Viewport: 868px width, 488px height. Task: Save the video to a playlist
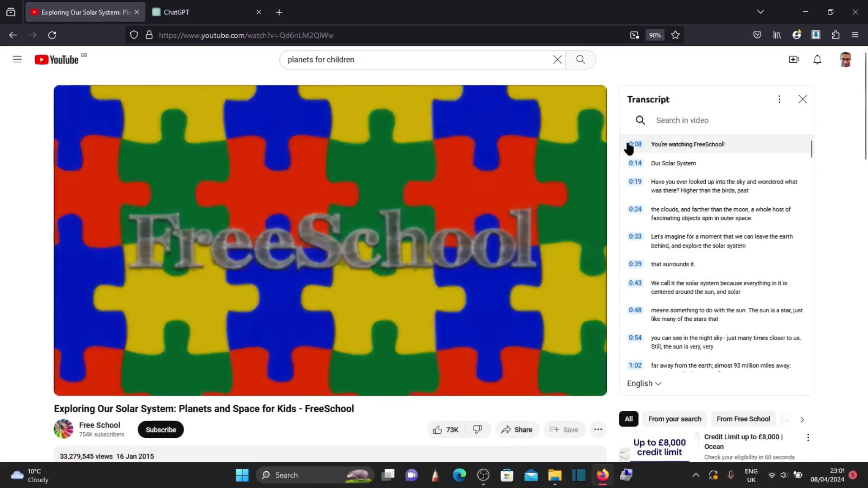coord(564,430)
